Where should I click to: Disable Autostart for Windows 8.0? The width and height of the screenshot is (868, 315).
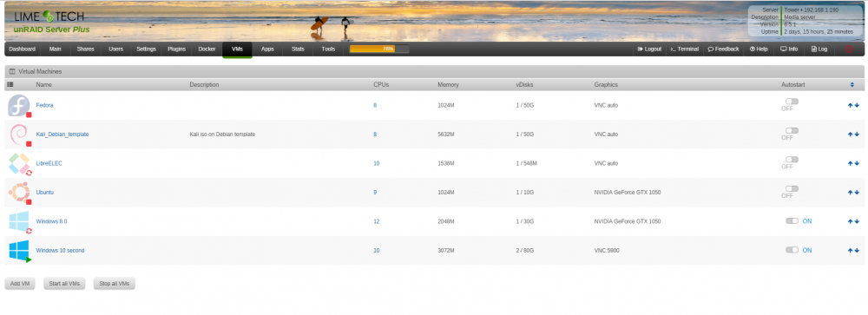click(792, 221)
